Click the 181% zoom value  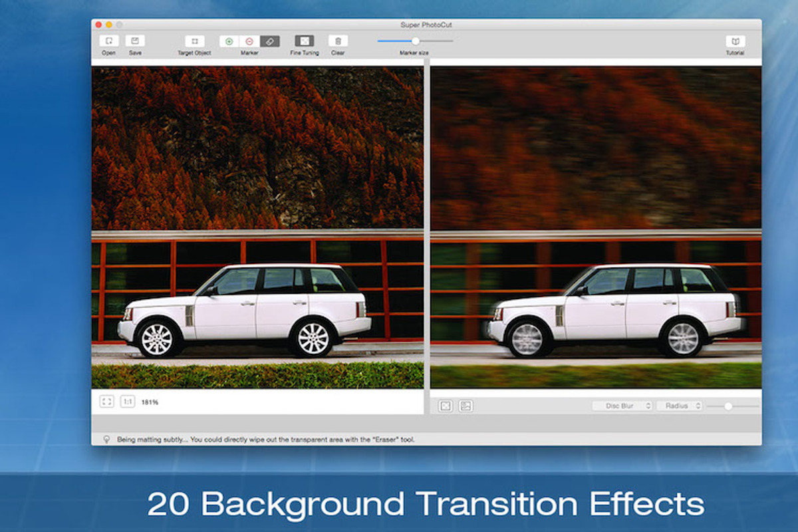[150, 402]
